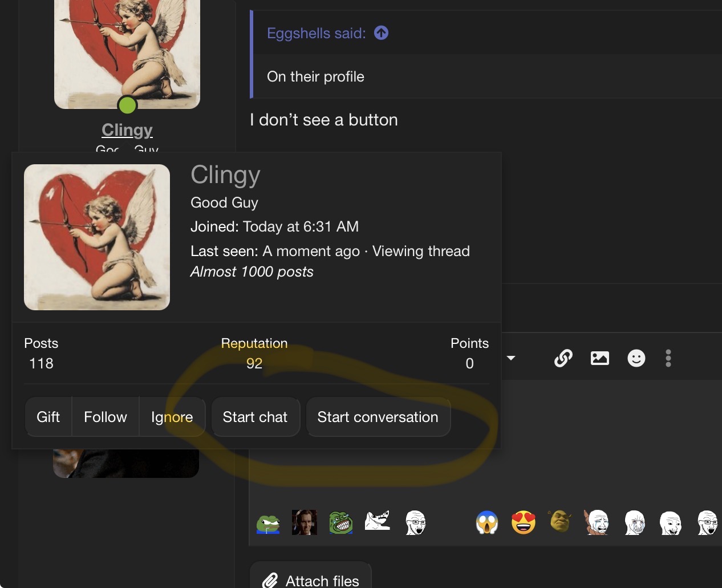Insert the Shrek face emote
Screen dimensions: 722x588
point(560,521)
